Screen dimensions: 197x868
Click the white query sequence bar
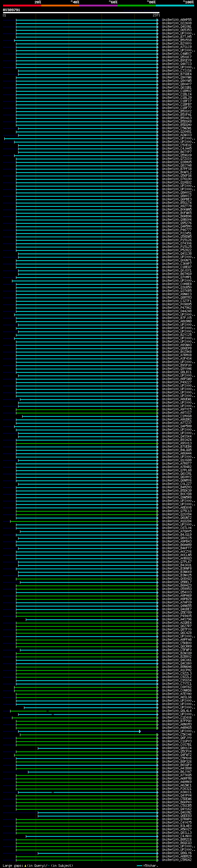[x=81, y=13]
